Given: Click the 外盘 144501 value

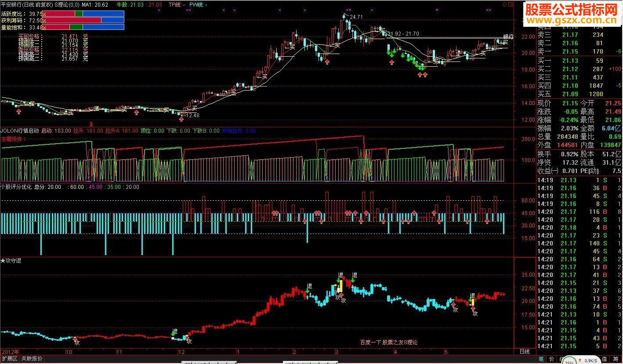Looking at the screenshot, I should tap(567, 145).
